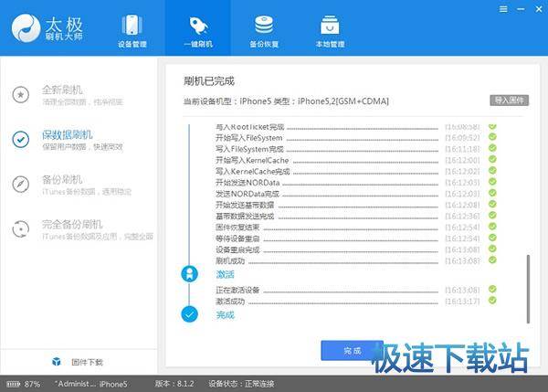
Task: Click green check for 固件恢复结束 row
Action: tap(492, 227)
